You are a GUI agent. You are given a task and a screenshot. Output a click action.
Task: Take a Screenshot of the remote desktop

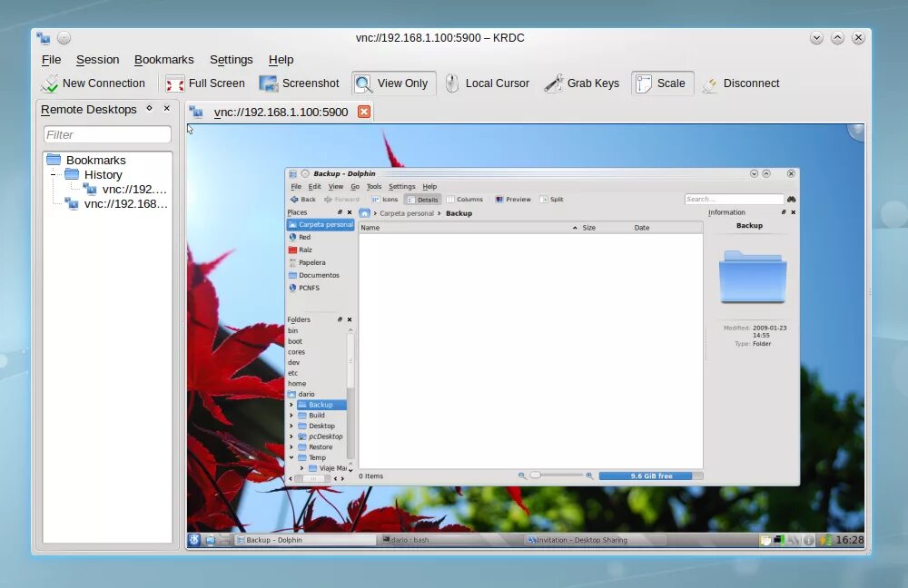coord(300,83)
